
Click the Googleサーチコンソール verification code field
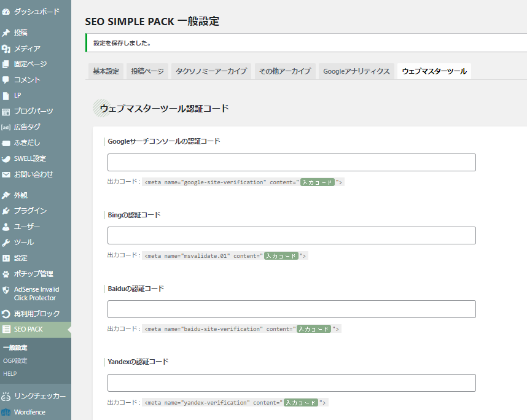[x=291, y=163]
